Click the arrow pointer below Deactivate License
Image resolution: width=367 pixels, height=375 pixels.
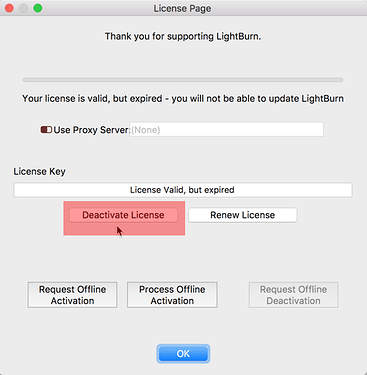(119, 231)
